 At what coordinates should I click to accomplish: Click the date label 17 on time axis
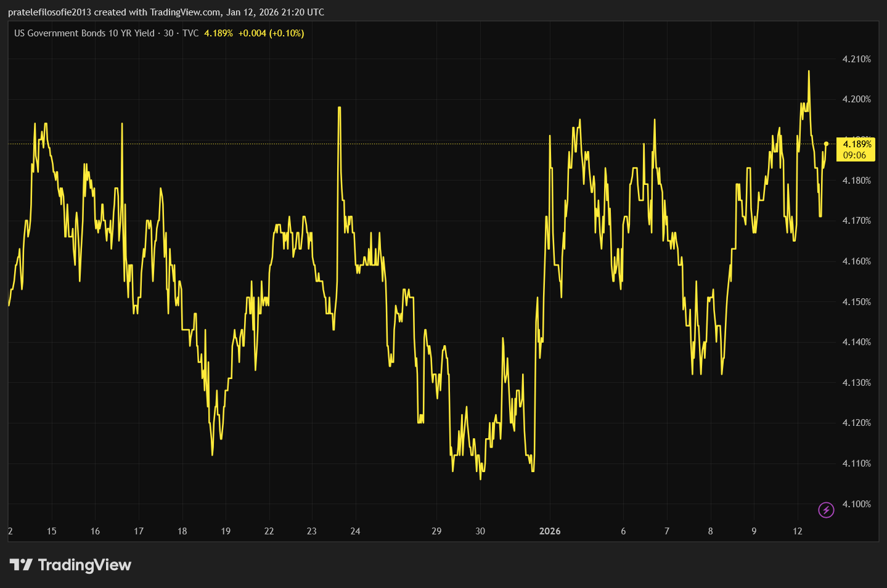(139, 531)
